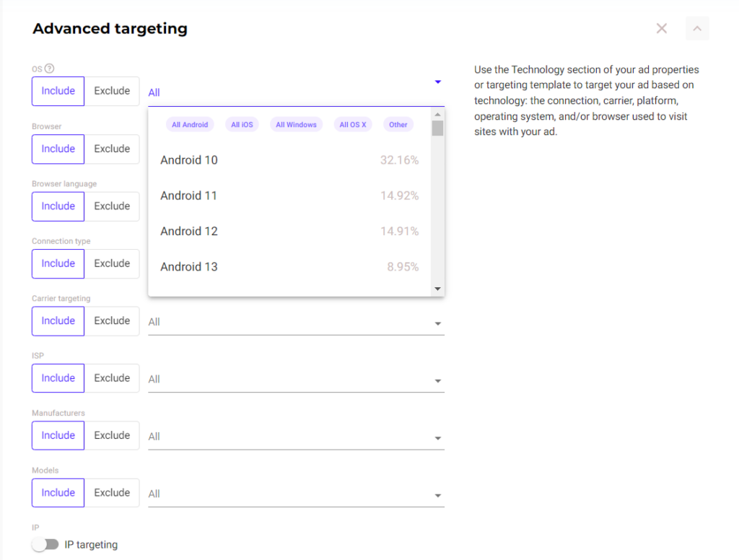739x560 pixels.
Task: Click the OS list scrollbar thumb
Action: [x=437, y=128]
